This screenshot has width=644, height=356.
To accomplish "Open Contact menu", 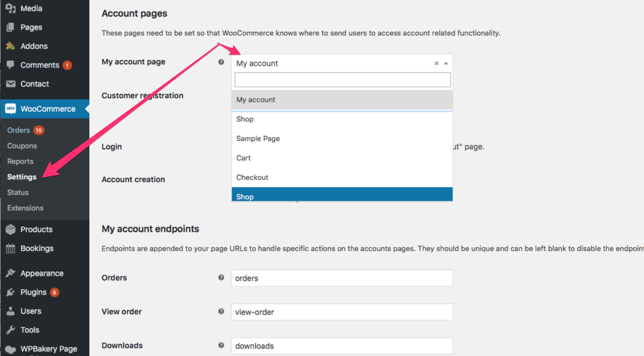I will coord(35,84).
